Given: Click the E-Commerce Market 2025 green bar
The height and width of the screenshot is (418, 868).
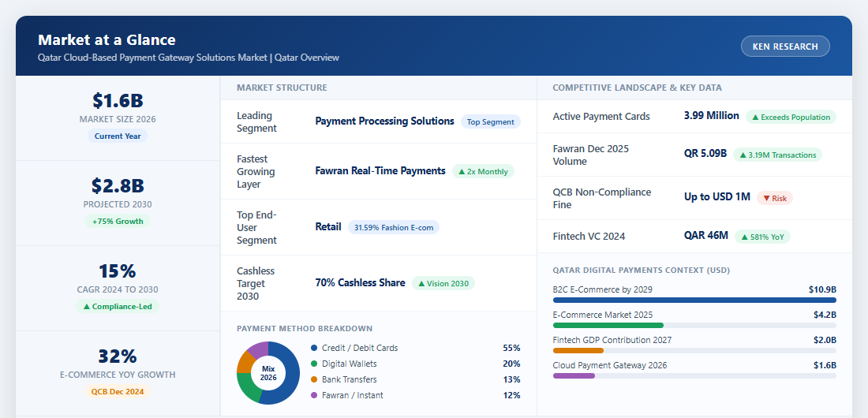Looking at the screenshot, I should (608, 326).
